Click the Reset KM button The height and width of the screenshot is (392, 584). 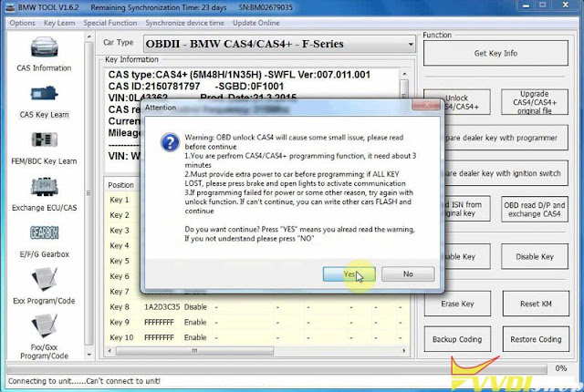[536, 304]
